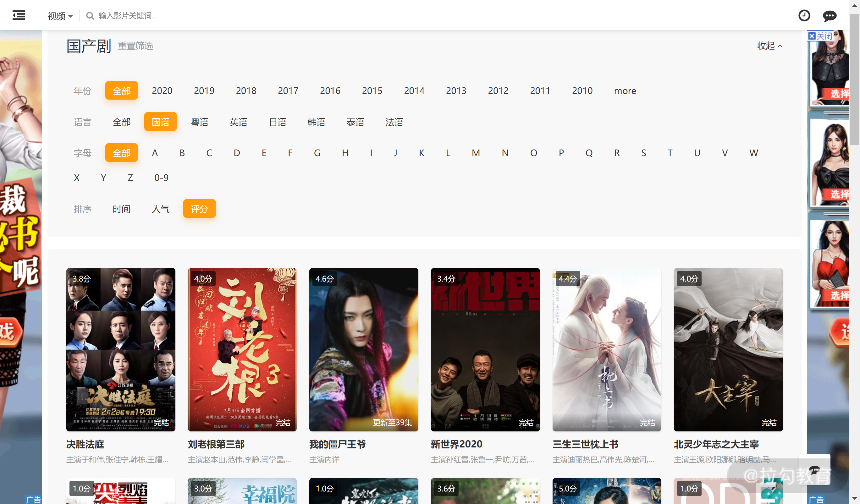Select the 国语 language filter

(x=160, y=122)
